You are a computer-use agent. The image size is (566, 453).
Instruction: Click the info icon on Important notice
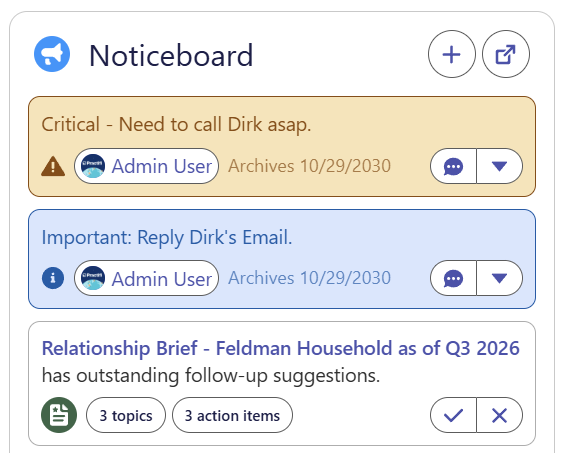pyautogui.click(x=53, y=278)
